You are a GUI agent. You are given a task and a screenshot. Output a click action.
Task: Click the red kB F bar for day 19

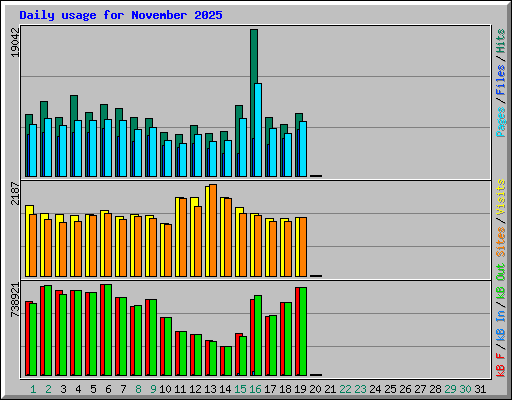298,331
